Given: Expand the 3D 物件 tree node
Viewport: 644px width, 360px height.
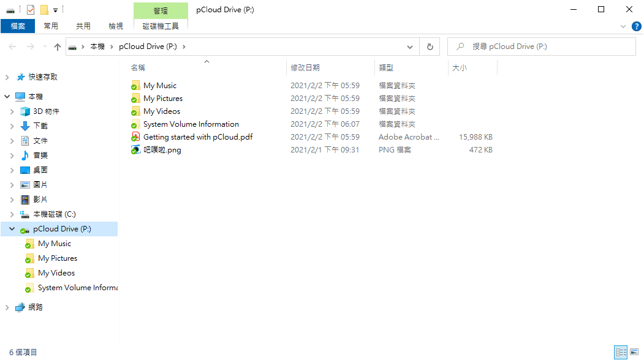Looking at the screenshot, I should 12,111.
